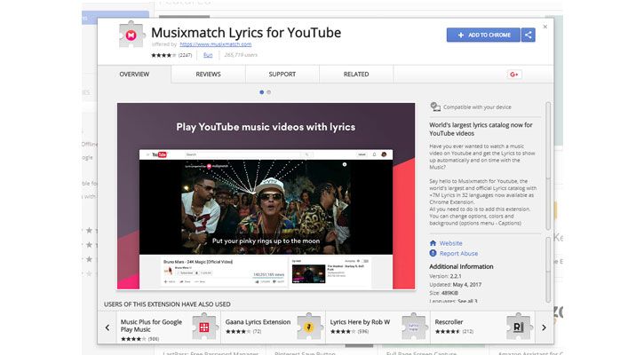Click the Report Abuse exclamation icon
The width and height of the screenshot is (644, 355).
[433, 253]
